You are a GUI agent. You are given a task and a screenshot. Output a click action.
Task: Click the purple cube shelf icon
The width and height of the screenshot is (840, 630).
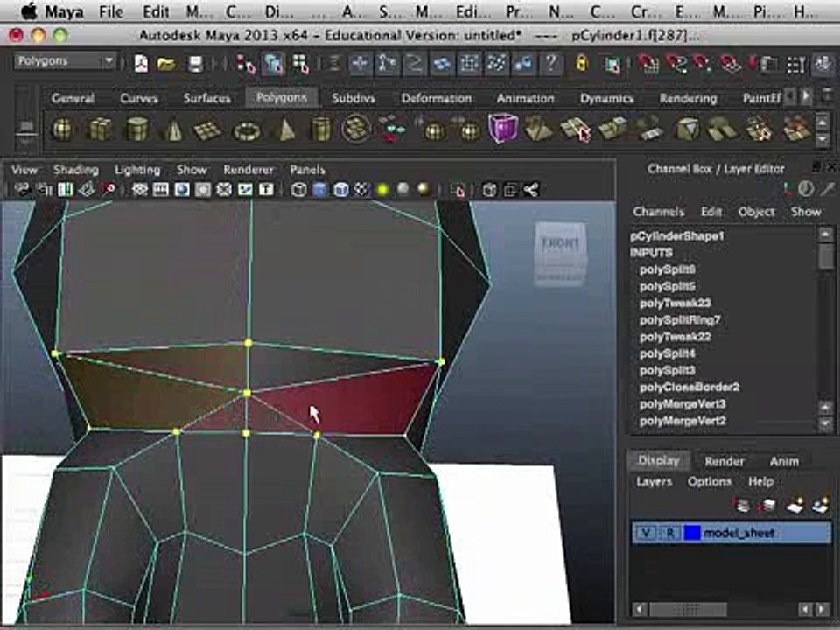pos(504,129)
